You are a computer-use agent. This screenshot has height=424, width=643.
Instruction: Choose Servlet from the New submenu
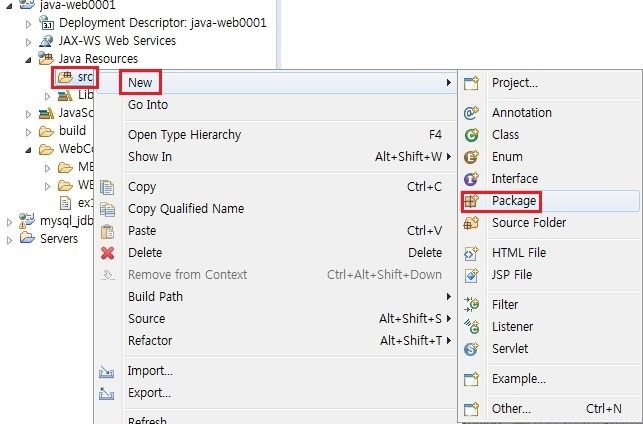(x=550, y=349)
